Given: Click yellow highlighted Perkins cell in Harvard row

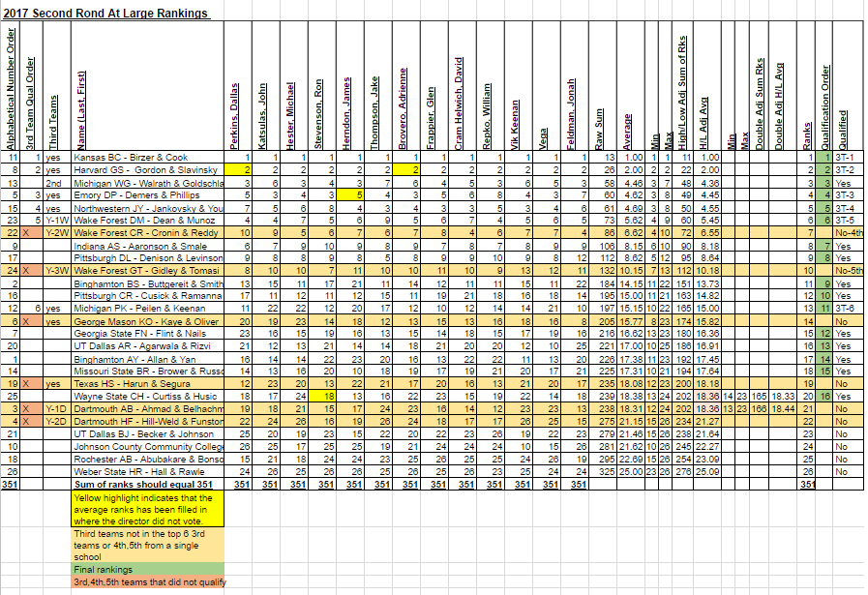Looking at the screenshot, I should (238, 170).
